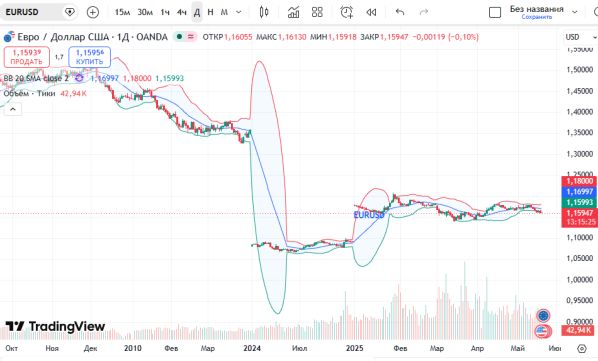
Task: Click the Июл label on time axis
Action: coord(299,348)
